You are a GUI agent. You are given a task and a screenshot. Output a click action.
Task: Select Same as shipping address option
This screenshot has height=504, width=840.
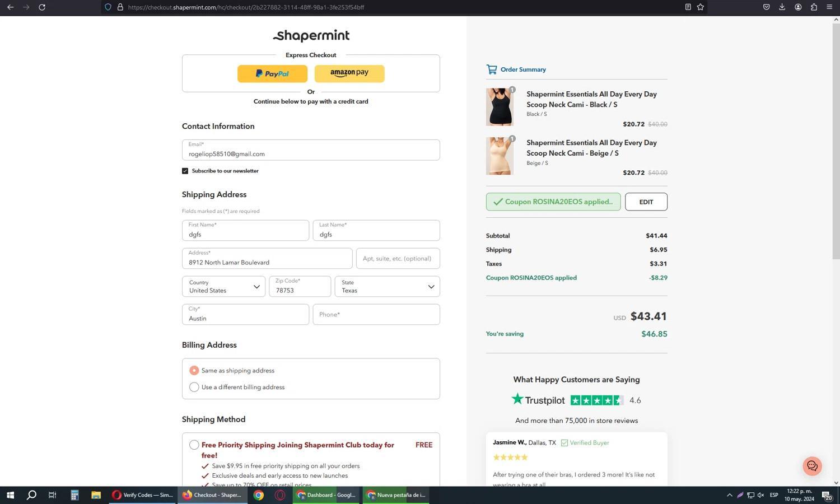[194, 371]
